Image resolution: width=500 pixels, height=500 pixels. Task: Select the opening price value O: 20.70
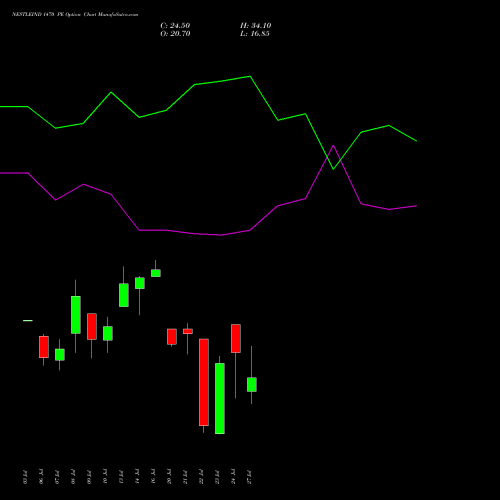pos(175,34)
